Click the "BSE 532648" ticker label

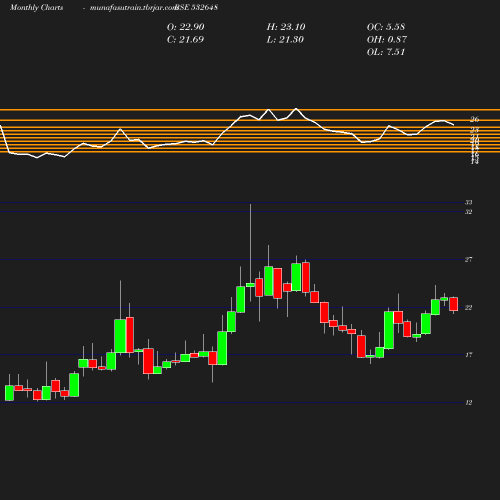[197, 7]
